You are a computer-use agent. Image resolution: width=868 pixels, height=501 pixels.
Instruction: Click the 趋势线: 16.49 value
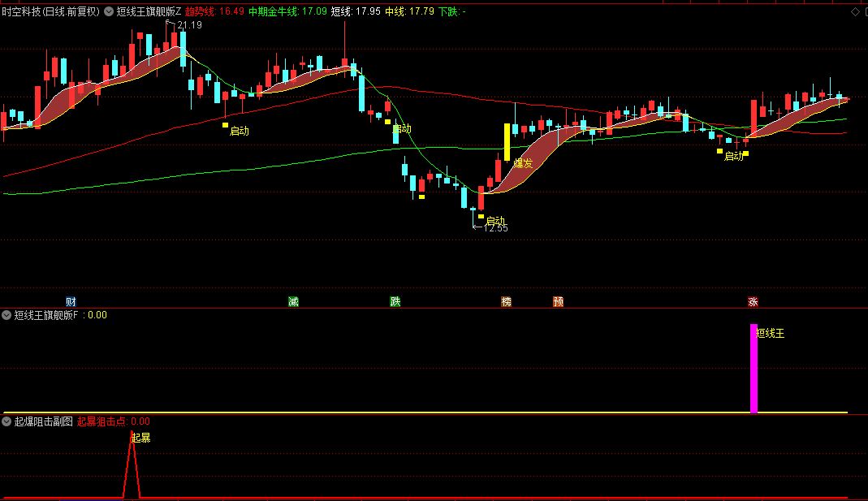coord(214,11)
